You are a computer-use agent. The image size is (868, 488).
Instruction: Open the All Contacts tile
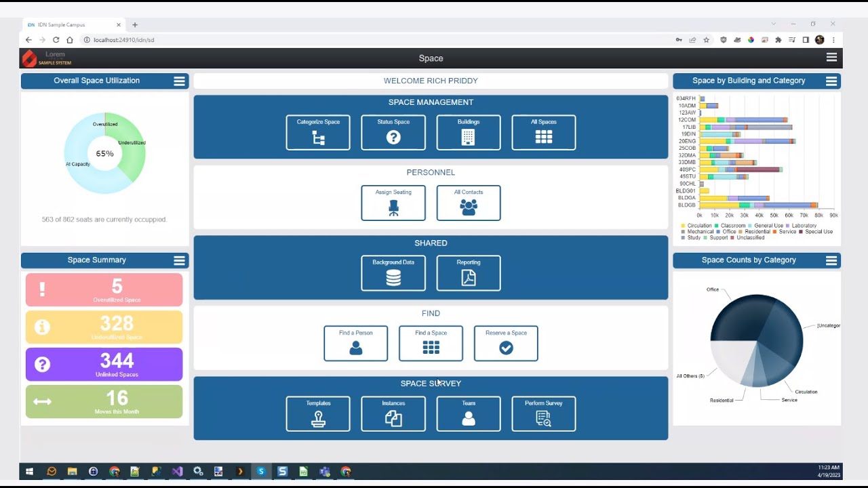pyautogui.click(x=469, y=203)
